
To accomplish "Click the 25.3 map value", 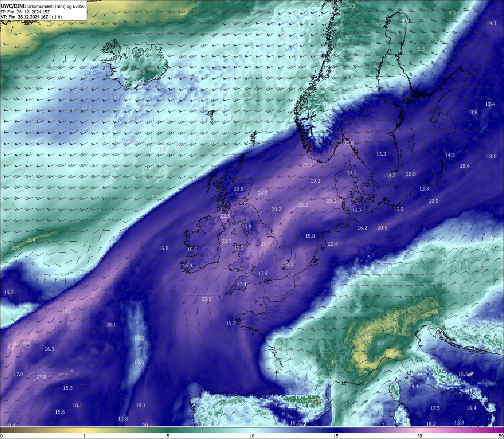I will pyautogui.click(x=332, y=201).
